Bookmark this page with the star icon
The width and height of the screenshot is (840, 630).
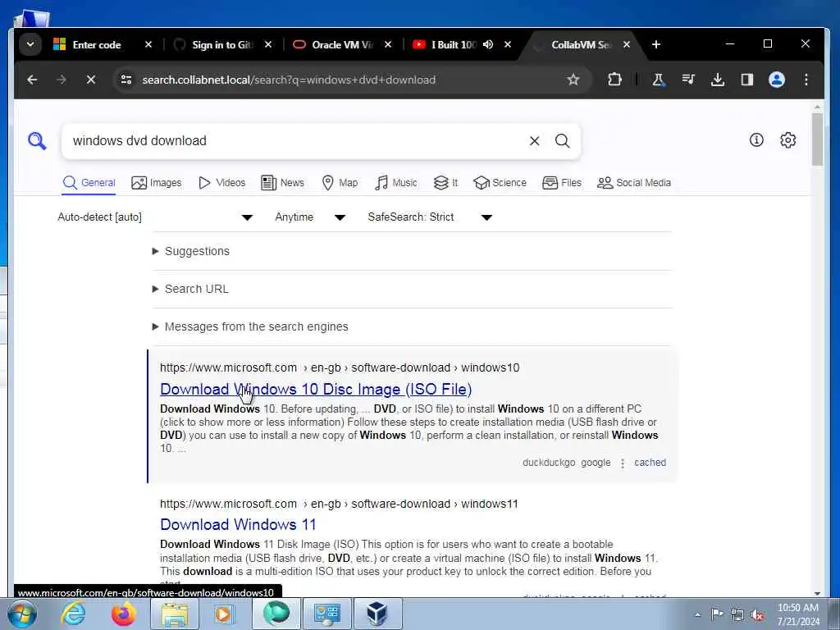(x=573, y=80)
